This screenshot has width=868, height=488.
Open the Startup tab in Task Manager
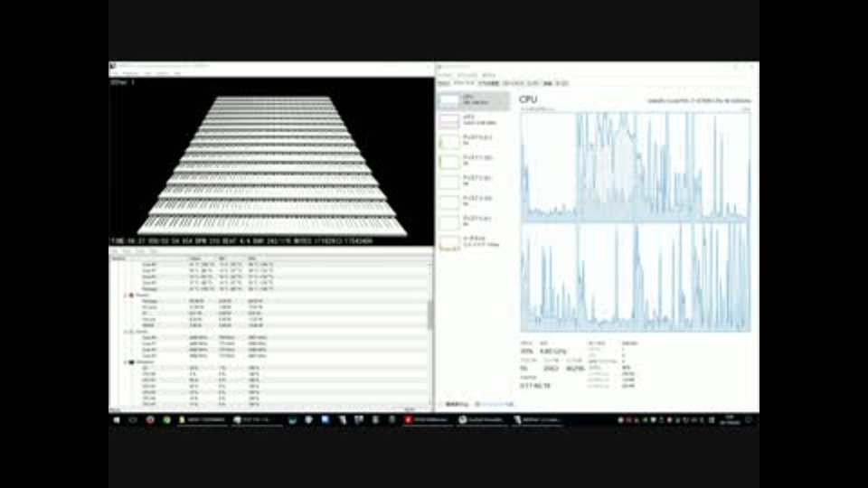513,83
